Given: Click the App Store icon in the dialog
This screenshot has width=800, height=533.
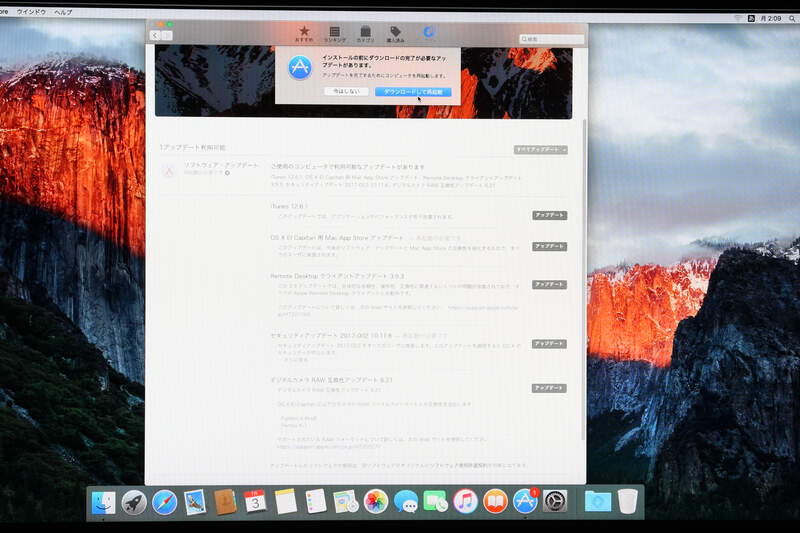Looking at the screenshot, I should click(x=300, y=68).
